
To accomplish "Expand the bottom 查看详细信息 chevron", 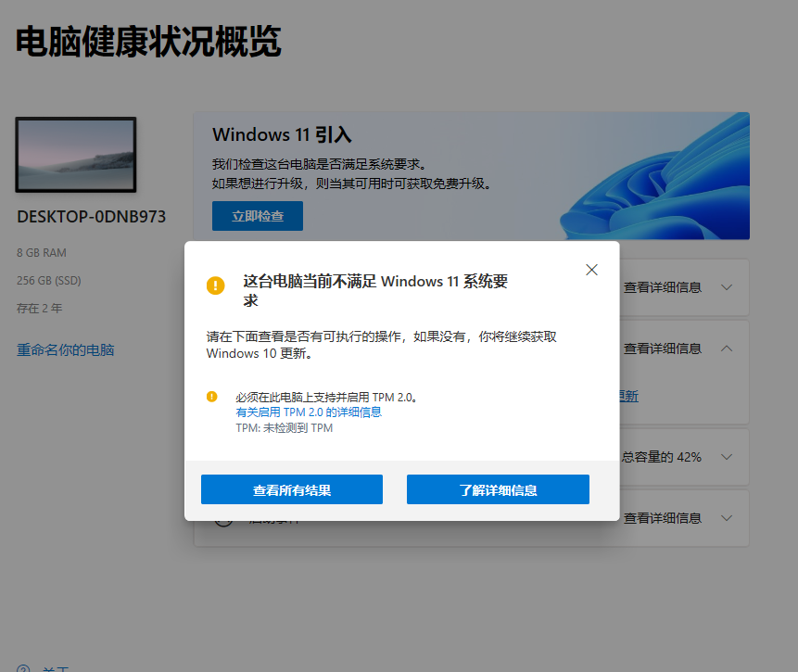I will pos(727,518).
